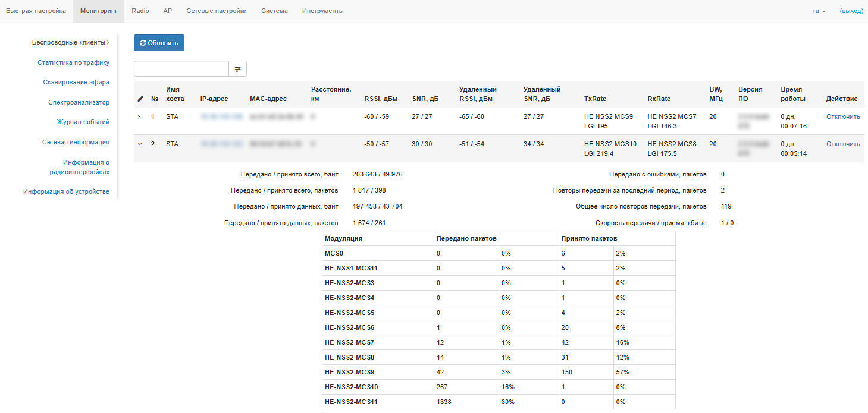The image size is (868, 413).
Task: Click RSSI value -60 / -59
Action: coord(377,116)
